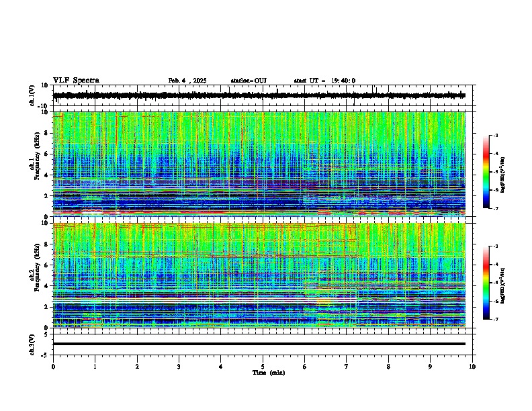Click the "6" kHz tick on ch.1 spectrogram axis
The width and height of the screenshot is (532, 411).
tap(47, 154)
